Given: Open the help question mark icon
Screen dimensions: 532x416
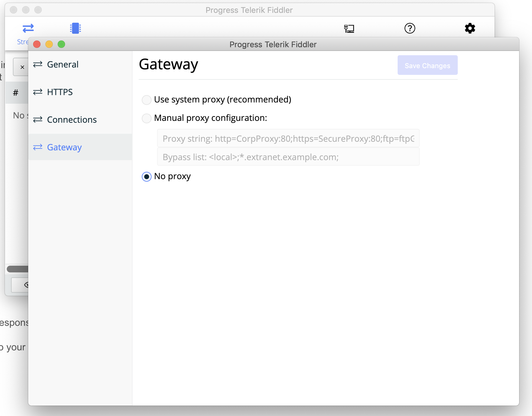Looking at the screenshot, I should (x=410, y=28).
